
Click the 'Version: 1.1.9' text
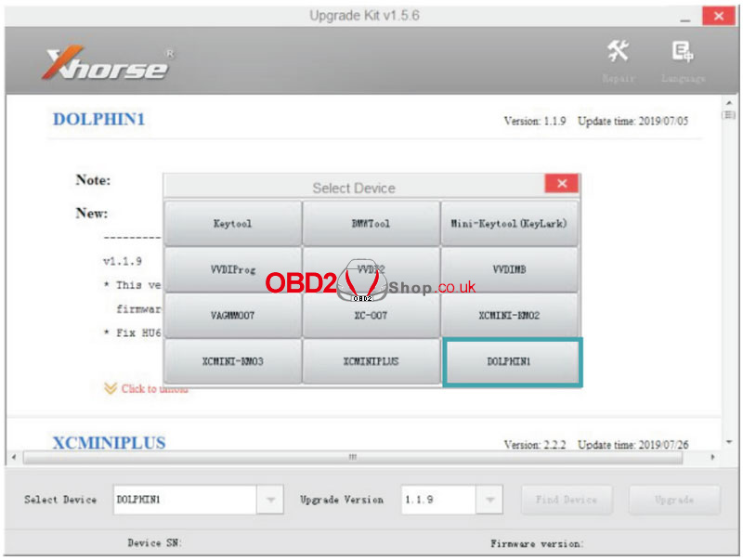pyautogui.click(x=535, y=122)
